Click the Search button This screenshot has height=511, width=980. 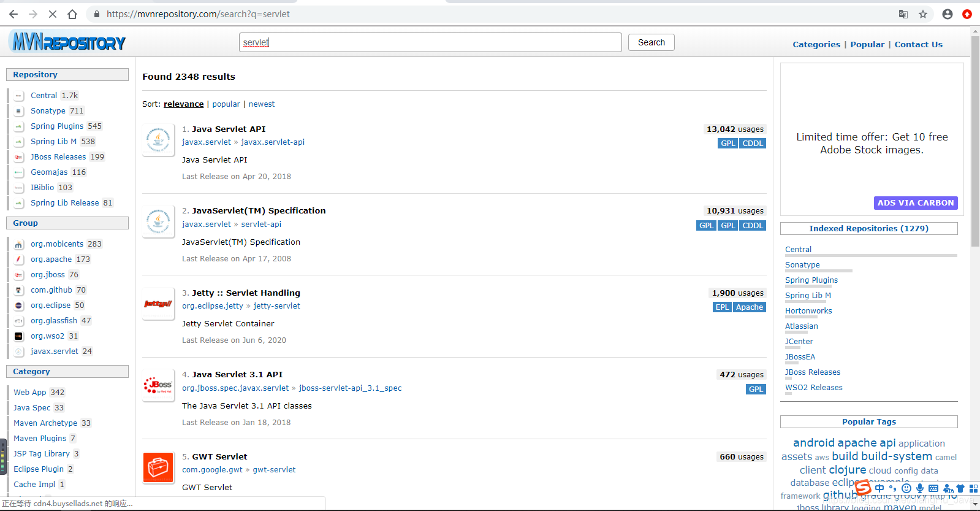(651, 42)
